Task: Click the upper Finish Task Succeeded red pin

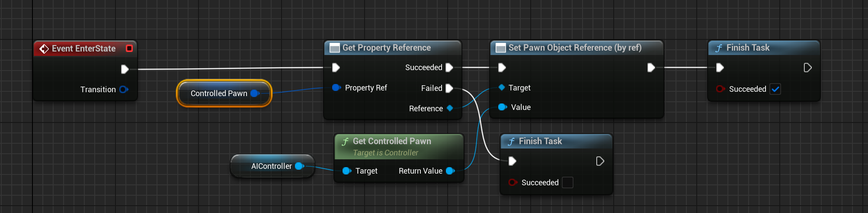Action: click(720, 89)
